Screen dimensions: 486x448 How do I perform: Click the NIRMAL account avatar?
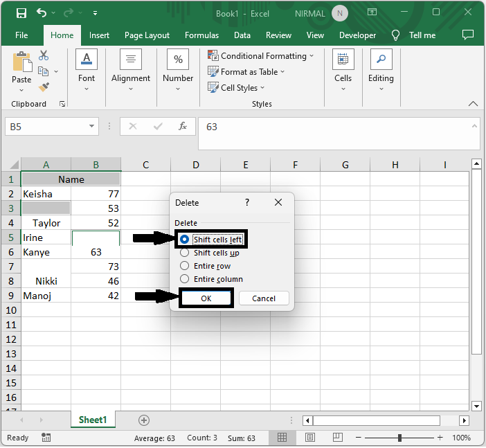pyautogui.click(x=340, y=13)
